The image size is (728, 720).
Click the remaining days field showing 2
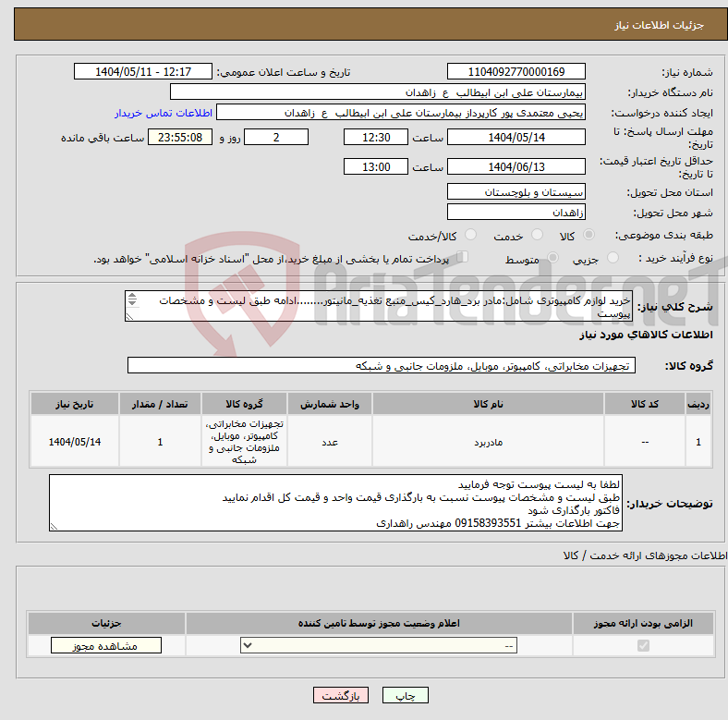click(x=276, y=137)
